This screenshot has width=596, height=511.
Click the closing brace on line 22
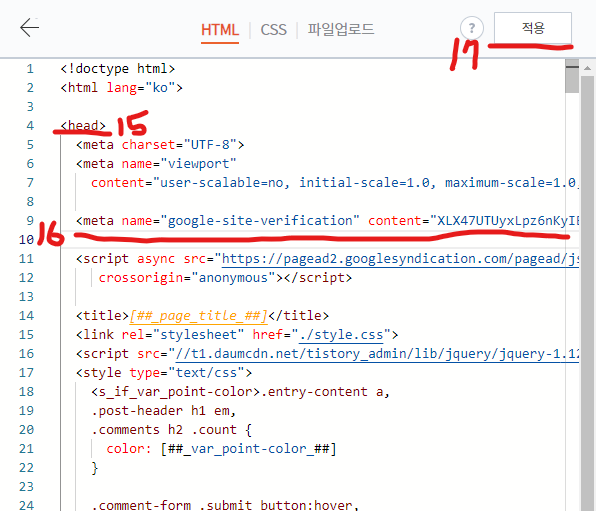[95, 468]
